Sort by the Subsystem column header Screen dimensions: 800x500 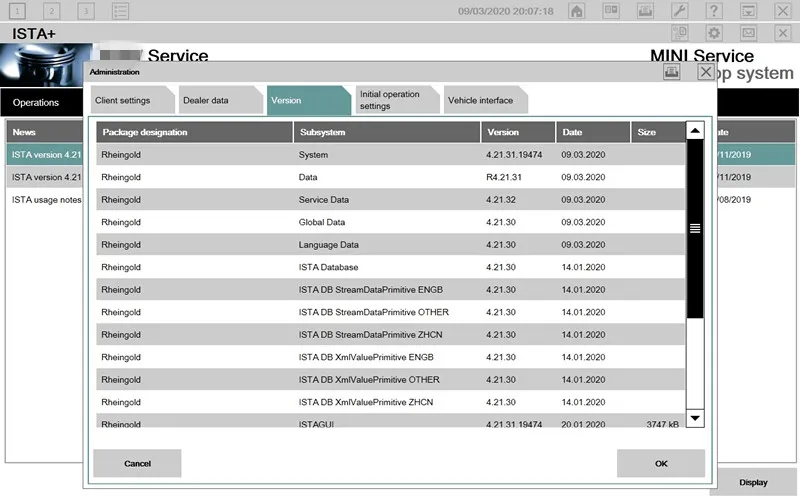[x=387, y=132]
